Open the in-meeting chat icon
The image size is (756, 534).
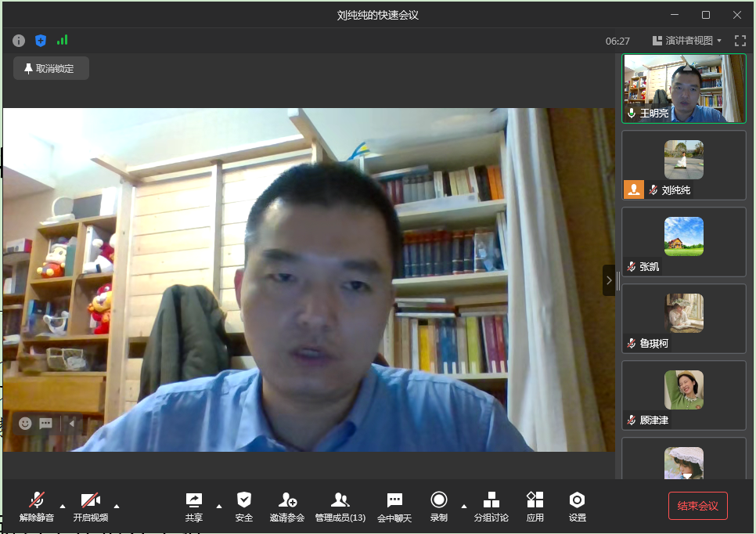click(x=394, y=500)
